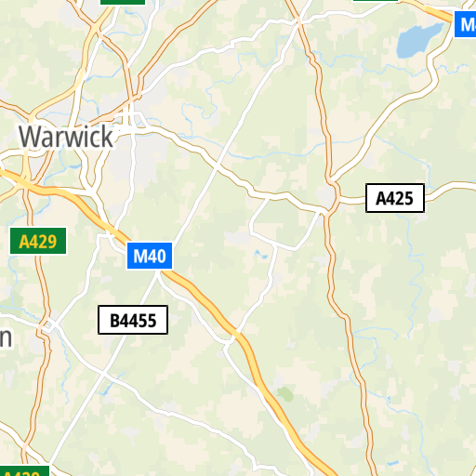476x476 pixels.
Task: Select the crossroads southwest of the B4455 label
Action: [x=103, y=374]
